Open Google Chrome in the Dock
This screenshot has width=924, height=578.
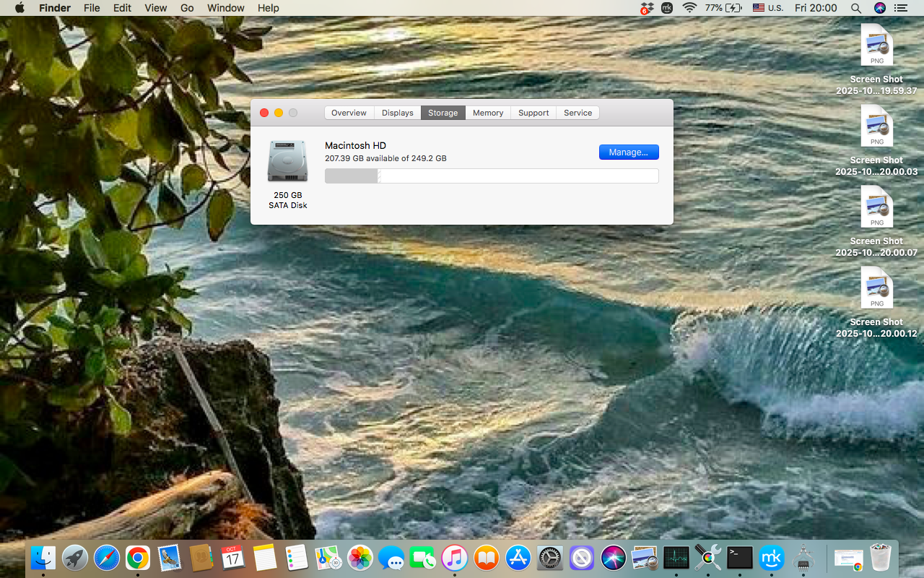(x=137, y=558)
